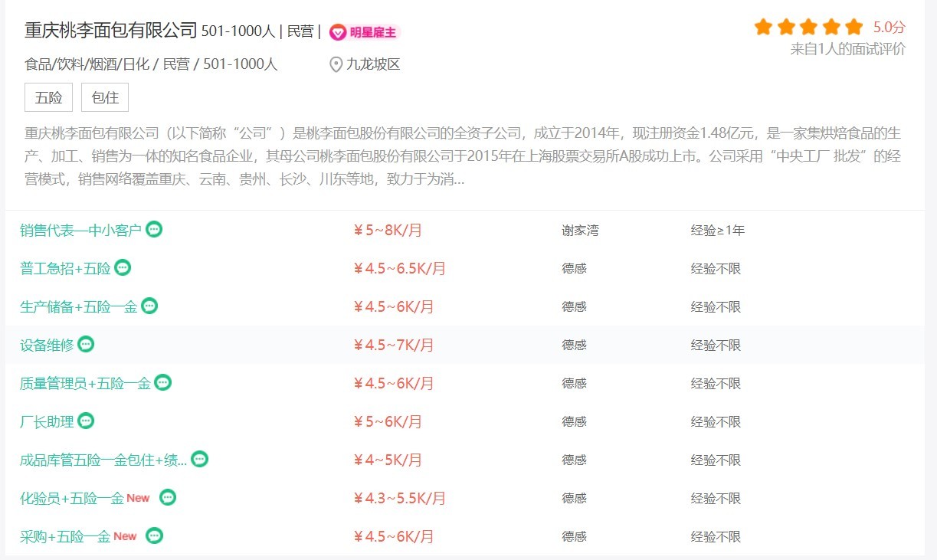Open company name 重庆桃李面包有限公司
This screenshot has height=560, width=937.
click(111, 31)
